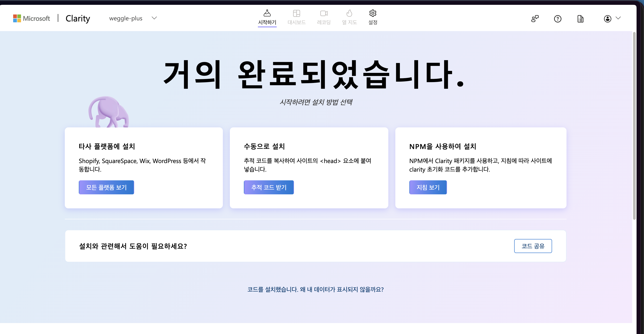Click the feedback people icon
The height and width of the screenshot is (334, 644).
click(535, 19)
